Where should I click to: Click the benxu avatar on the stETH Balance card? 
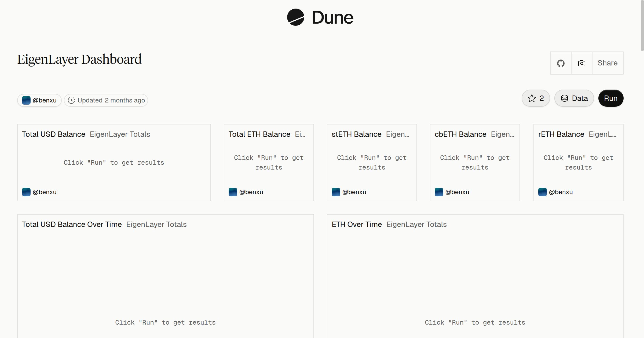tap(336, 192)
